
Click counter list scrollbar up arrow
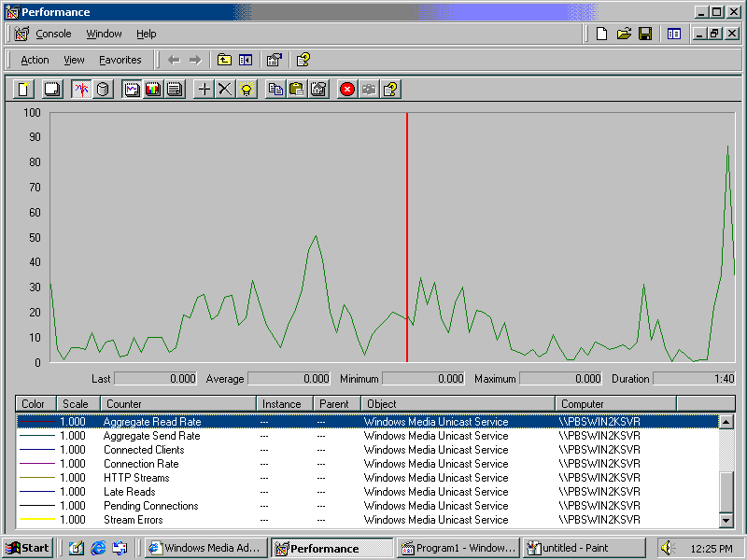[726, 422]
